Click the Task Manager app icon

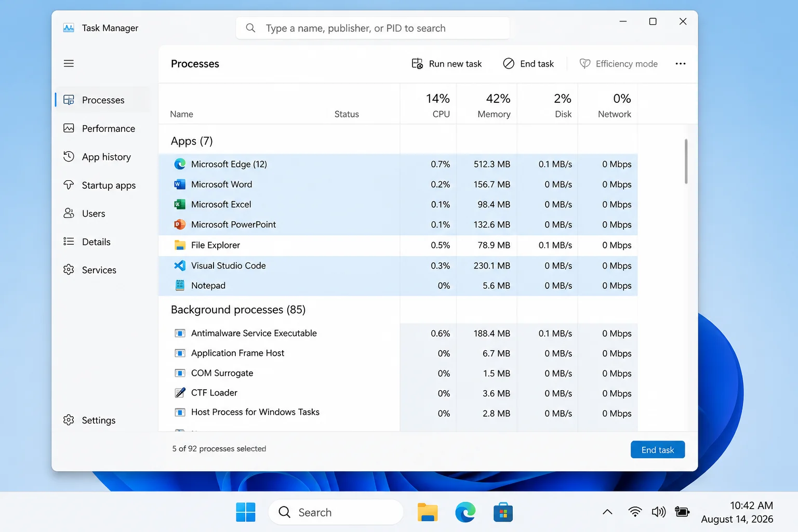pos(69,28)
